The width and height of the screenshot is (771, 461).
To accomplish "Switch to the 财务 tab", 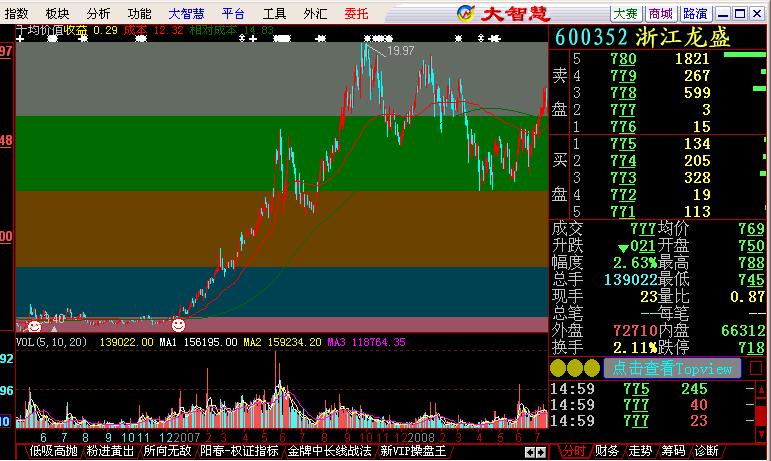I will click(x=607, y=451).
